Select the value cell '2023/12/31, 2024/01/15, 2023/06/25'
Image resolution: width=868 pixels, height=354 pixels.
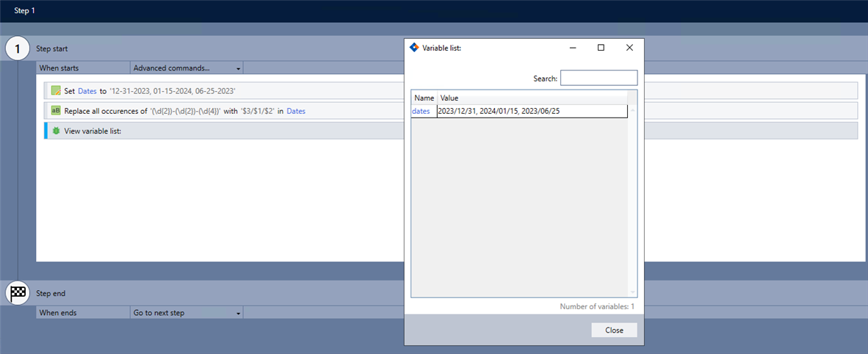[532, 112]
